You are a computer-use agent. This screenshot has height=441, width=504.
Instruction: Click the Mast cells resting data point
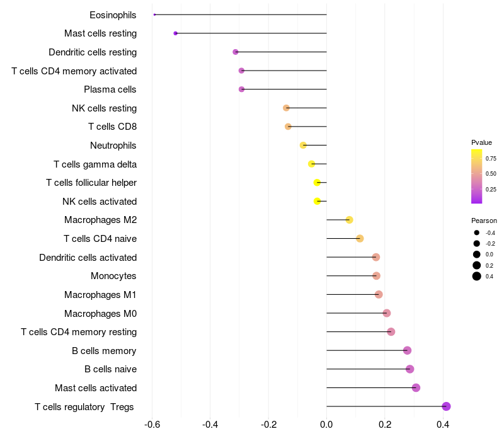click(x=175, y=33)
